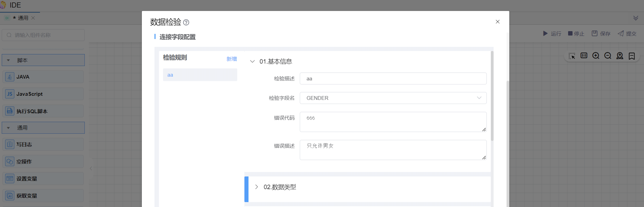
Task: Click the zoom in magnifier icon
Action: pos(596,56)
